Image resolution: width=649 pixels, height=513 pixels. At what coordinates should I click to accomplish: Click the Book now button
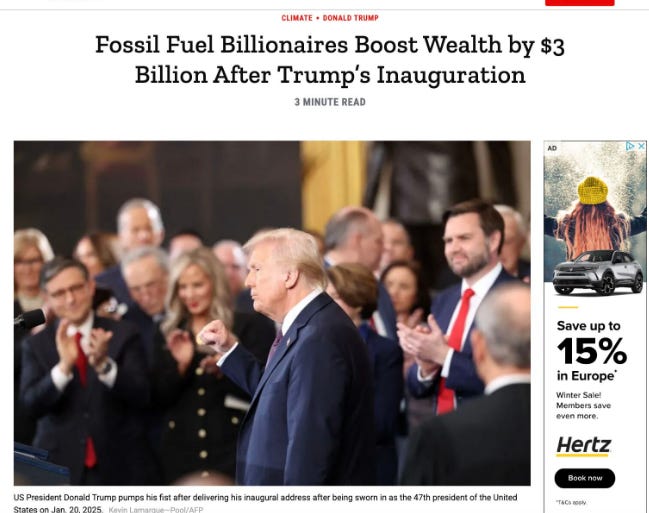pos(584,478)
